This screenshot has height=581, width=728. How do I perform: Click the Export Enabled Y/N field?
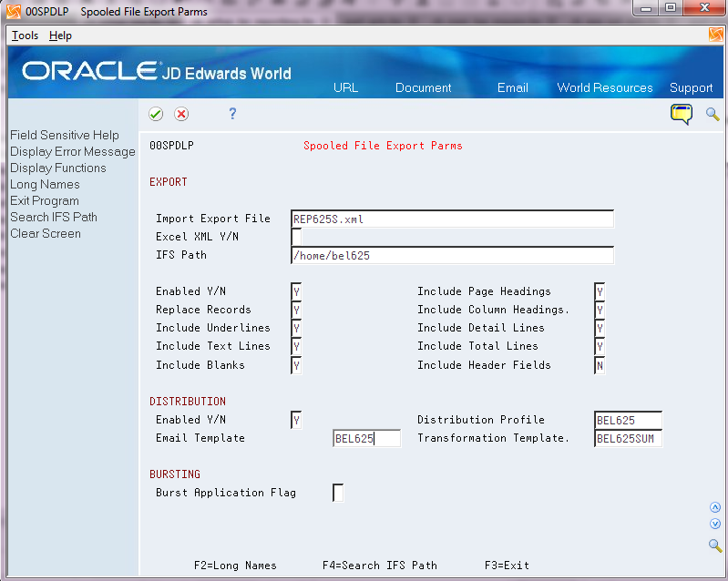coord(296,292)
